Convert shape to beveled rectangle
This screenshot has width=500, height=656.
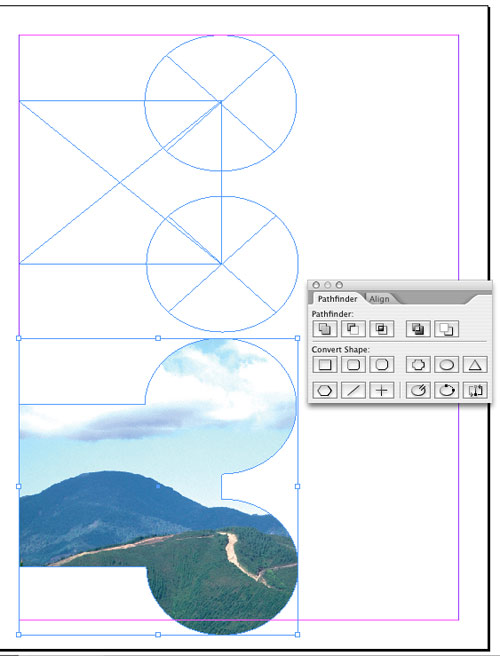click(x=382, y=364)
